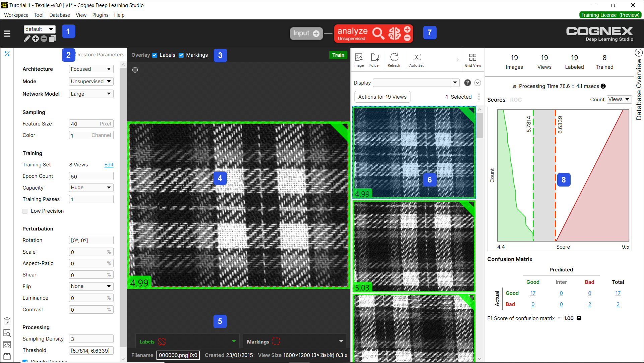Screen dimensions: 644x363
Task: Open the hamburger menu icon
Action: pyautogui.click(x=7, y=34)
